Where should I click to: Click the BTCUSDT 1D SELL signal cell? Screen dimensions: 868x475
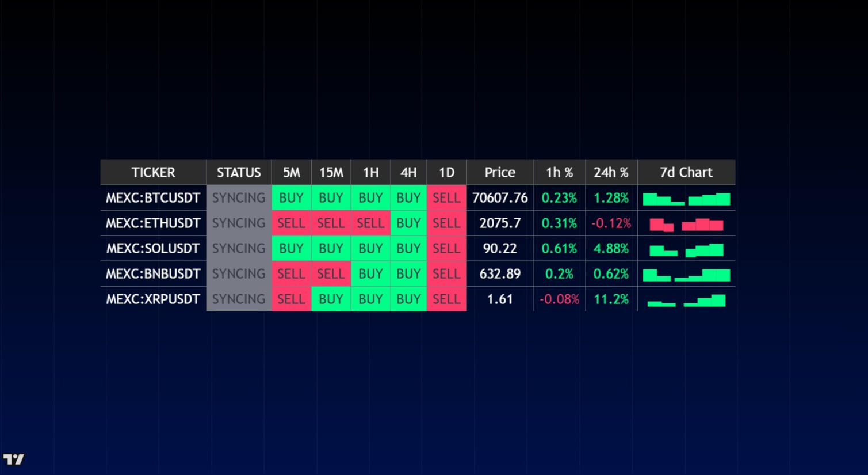446,197
